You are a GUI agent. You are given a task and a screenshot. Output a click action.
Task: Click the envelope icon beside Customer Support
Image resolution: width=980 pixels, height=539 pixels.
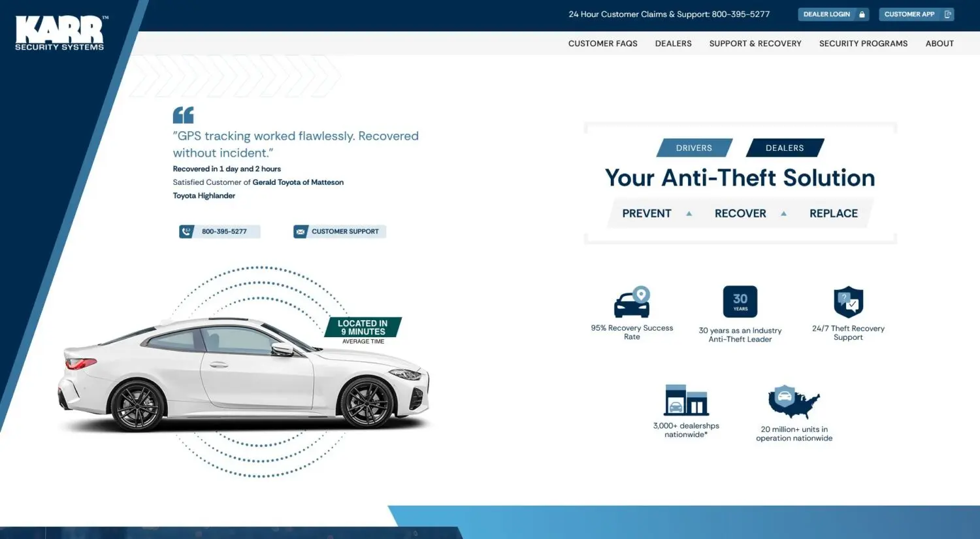point(301,231)
